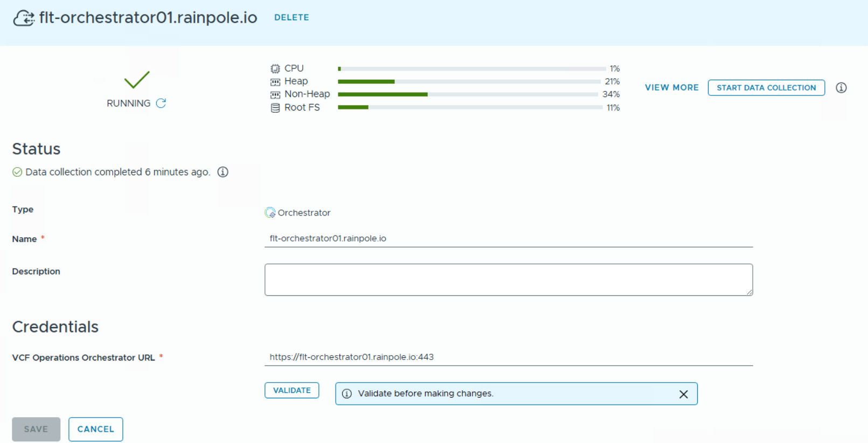
Task: Click the VALIDATE button
Action: [291, 390]
